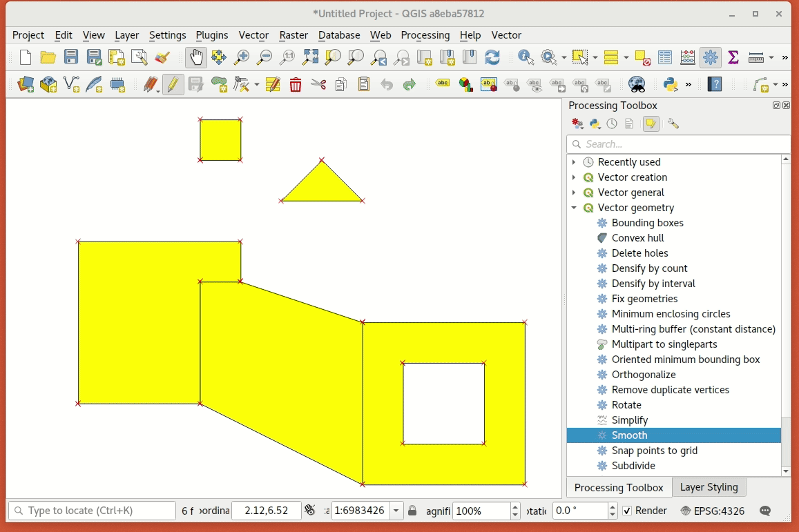Select the Pan Map hand tool
Image resolution: width=799 pixels, height=532 pixels.
click(196, 57)
